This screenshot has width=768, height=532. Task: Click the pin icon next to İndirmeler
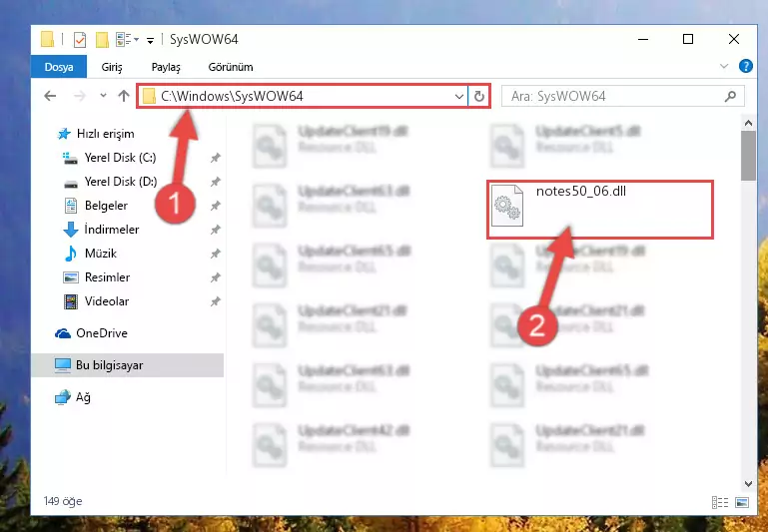215,230
